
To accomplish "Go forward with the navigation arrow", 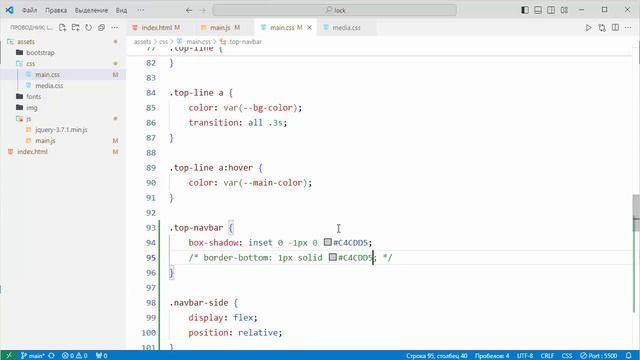I will tap(203, 10).
